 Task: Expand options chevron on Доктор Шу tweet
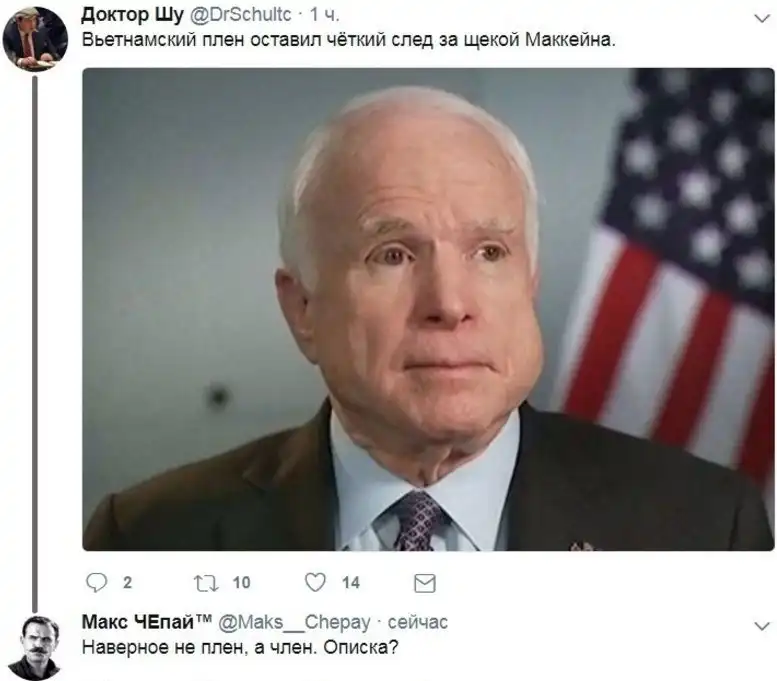click(761, 19)
